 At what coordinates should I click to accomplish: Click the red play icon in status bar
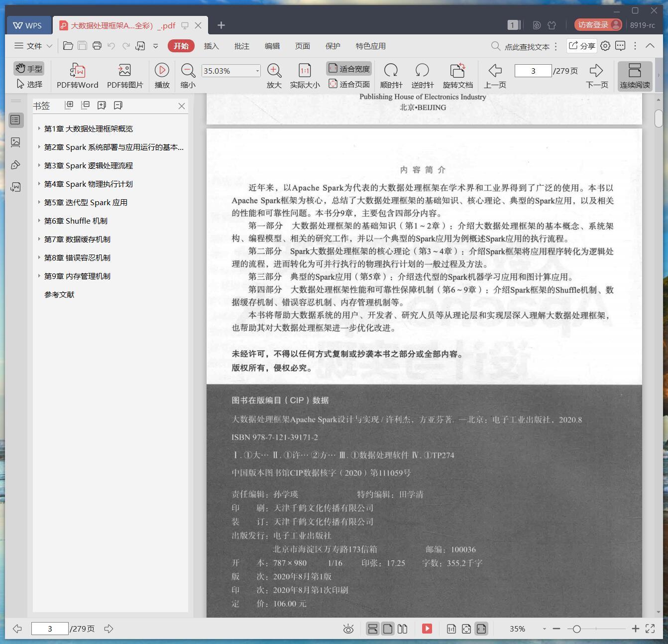[427, 629]
